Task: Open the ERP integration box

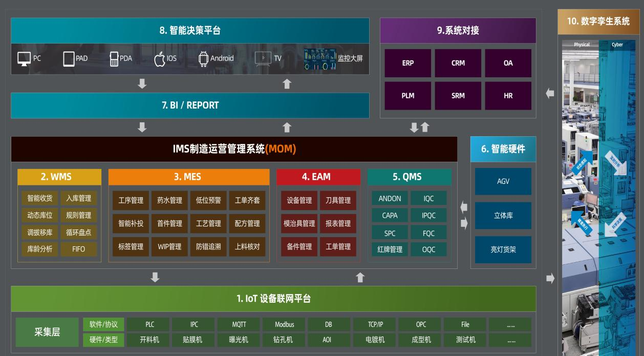Action: (x=407, y=63)
